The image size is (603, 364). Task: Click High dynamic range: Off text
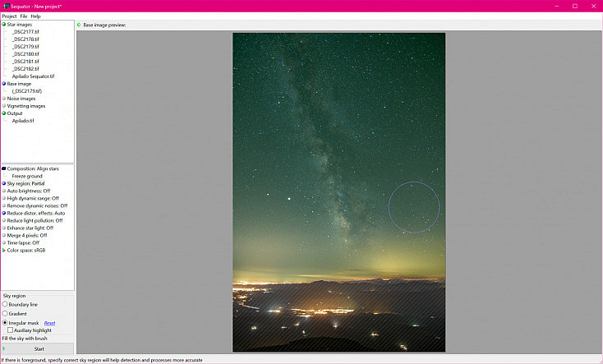33,198
